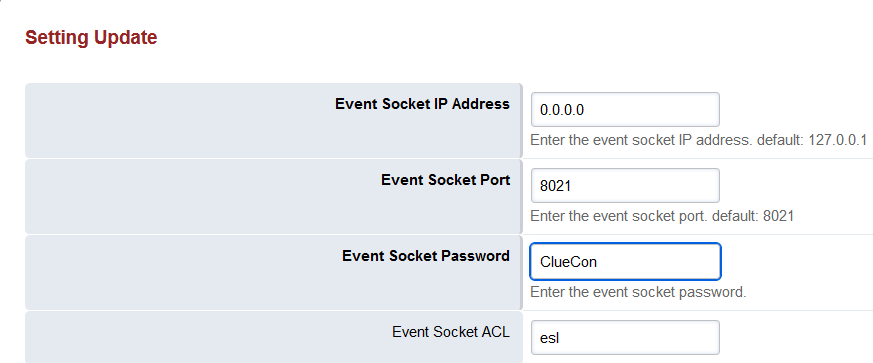Click the 0.0.0.0 value text
873x363 pixels.
point(562,110)
